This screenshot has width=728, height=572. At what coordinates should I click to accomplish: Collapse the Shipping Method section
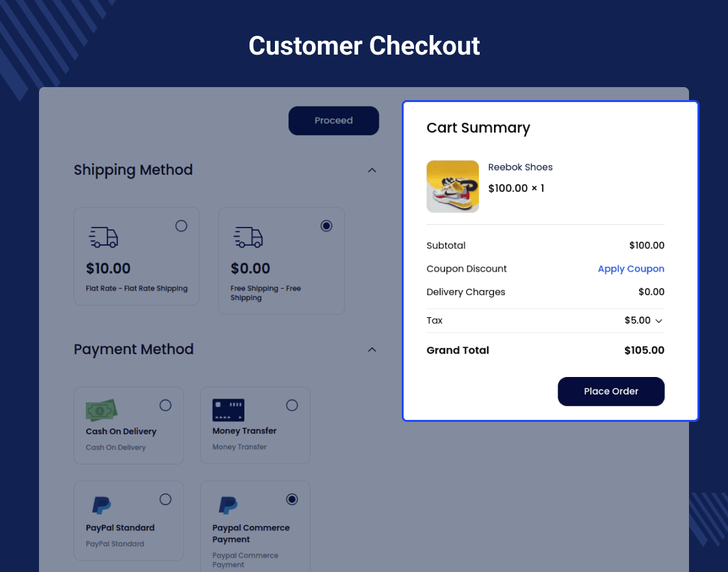click(372, 170)
